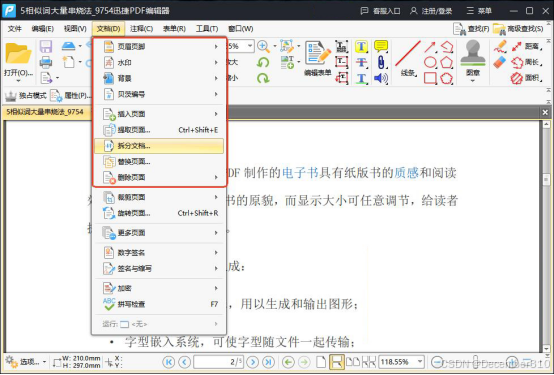Click the scanner icon in toolbar
The width and height of the screenshot is (554, 375).
pos(69,46)
